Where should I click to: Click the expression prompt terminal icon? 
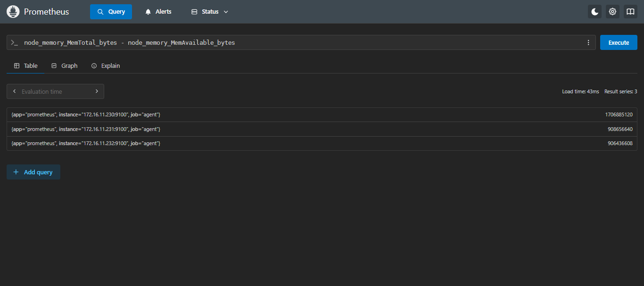coord(15,42)
